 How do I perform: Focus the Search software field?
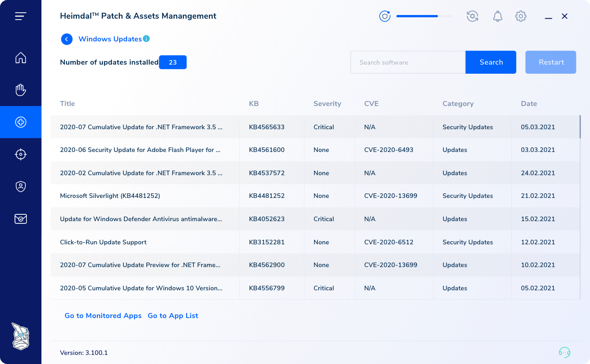click(408, 62)
